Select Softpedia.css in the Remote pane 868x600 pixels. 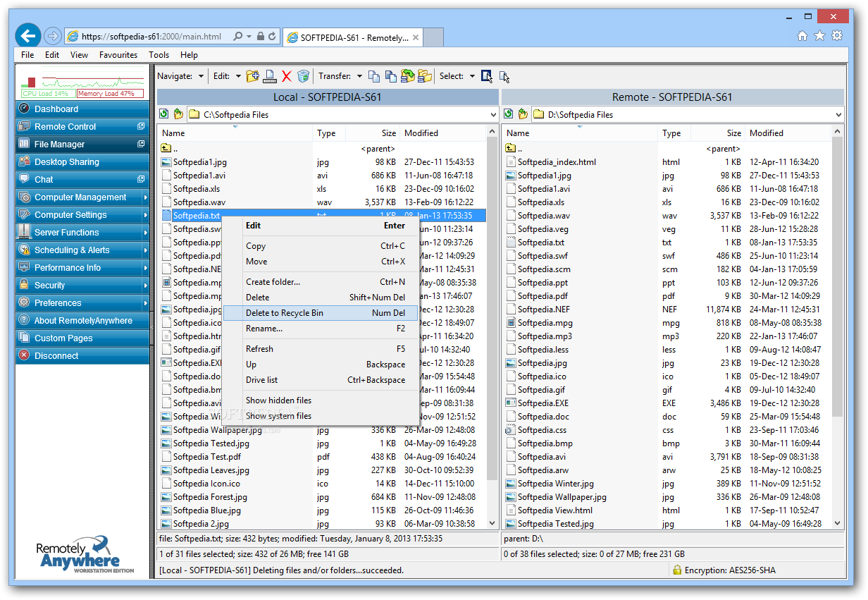[x=542, y=430]
